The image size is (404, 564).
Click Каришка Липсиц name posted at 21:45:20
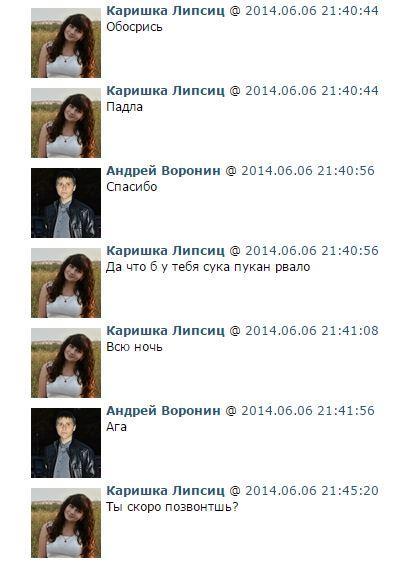[x=165, y=491]
